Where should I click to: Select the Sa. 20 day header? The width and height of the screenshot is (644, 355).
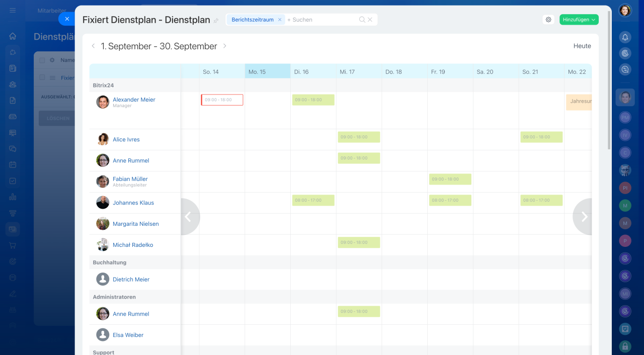(x=496, y=71)
